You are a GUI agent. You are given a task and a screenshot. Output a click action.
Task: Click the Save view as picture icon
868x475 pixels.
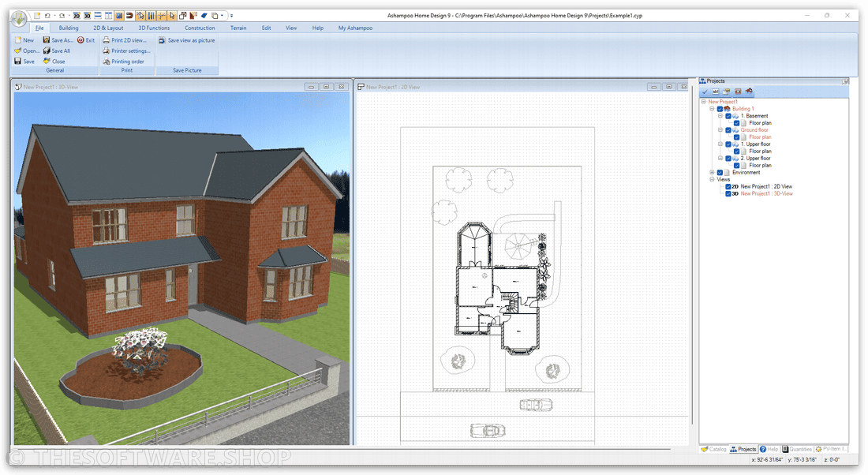(163, 40)
